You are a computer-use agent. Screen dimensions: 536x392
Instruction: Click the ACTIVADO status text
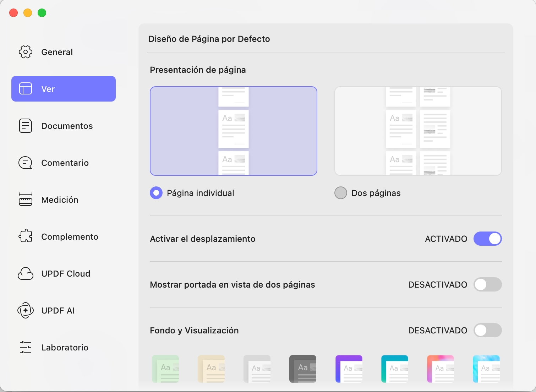[x=446, y=239]
